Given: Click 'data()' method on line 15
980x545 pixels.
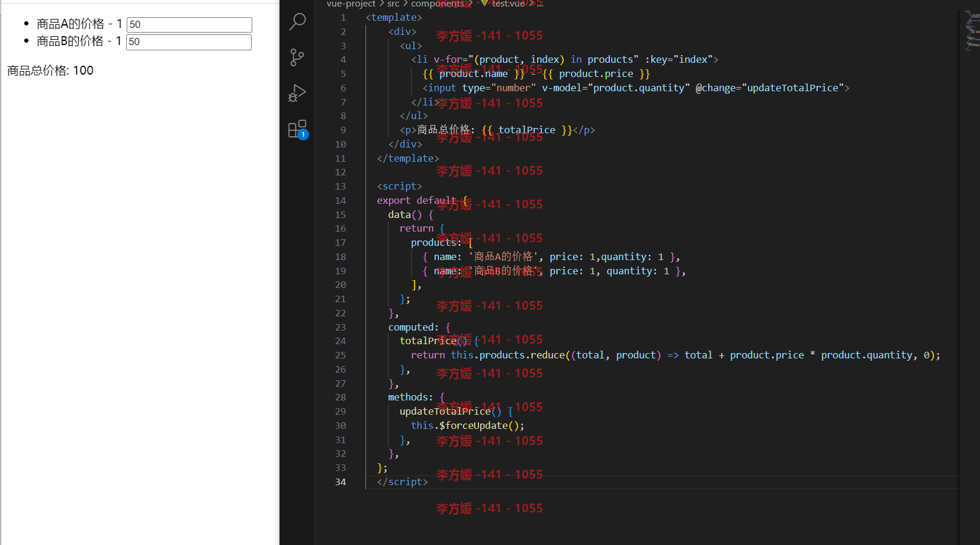Looking at the screenshot, I should (405, 215).
